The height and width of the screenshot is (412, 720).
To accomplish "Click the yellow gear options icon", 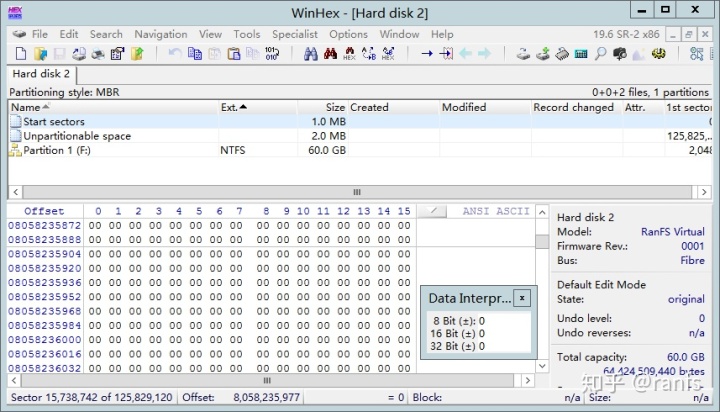I will tap(658, 54).
